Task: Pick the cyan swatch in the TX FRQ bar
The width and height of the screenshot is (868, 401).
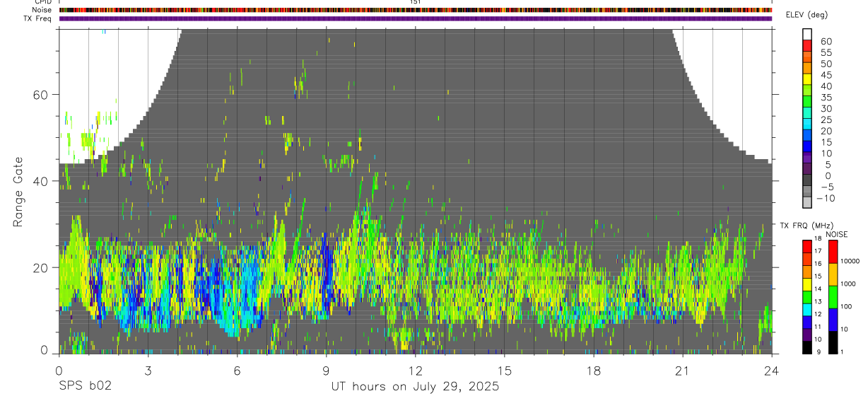Action: click(807, 310)
